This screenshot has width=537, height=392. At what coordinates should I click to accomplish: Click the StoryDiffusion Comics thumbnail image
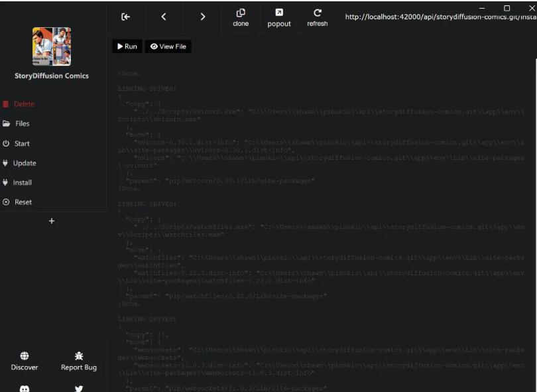(52, 46)
